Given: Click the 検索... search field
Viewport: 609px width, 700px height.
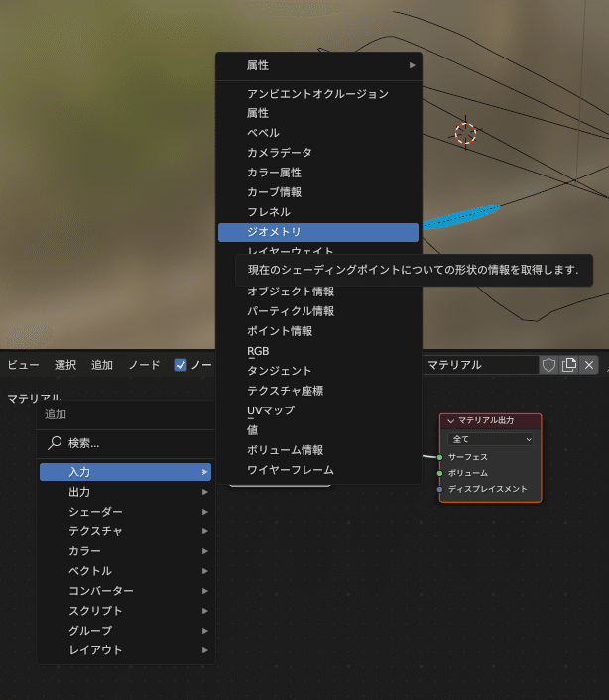Looking at the screenshot, I should point(125,443).
